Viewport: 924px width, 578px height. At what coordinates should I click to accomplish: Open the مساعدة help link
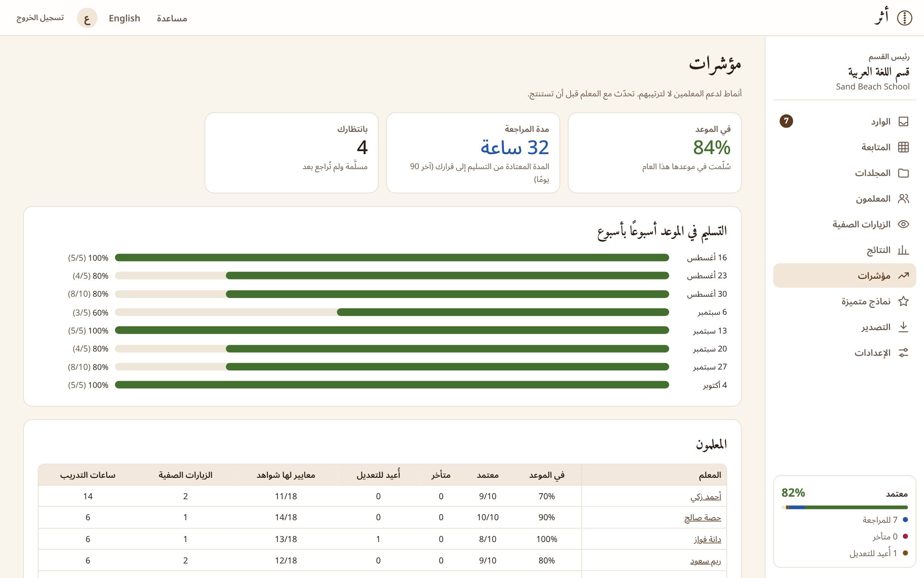(172, 18)
